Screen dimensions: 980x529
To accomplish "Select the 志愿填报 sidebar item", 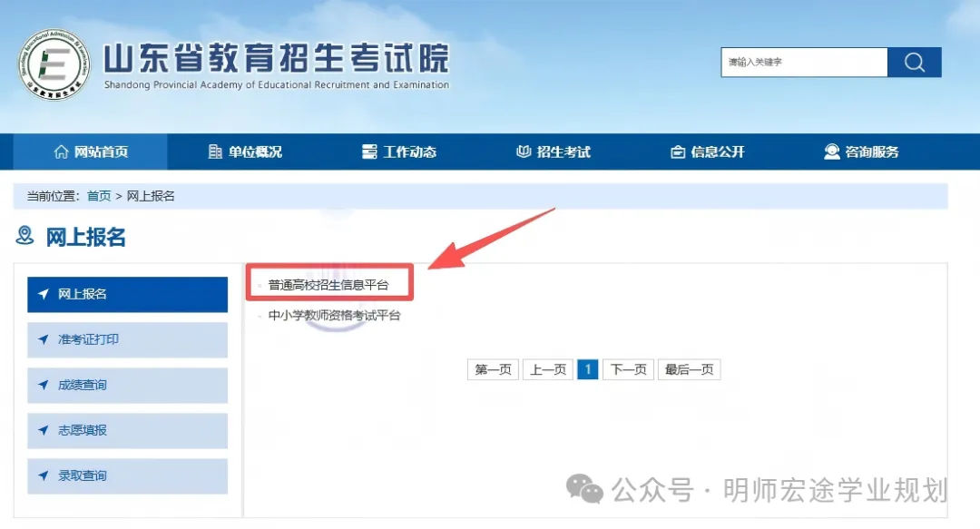I will 128,430.
